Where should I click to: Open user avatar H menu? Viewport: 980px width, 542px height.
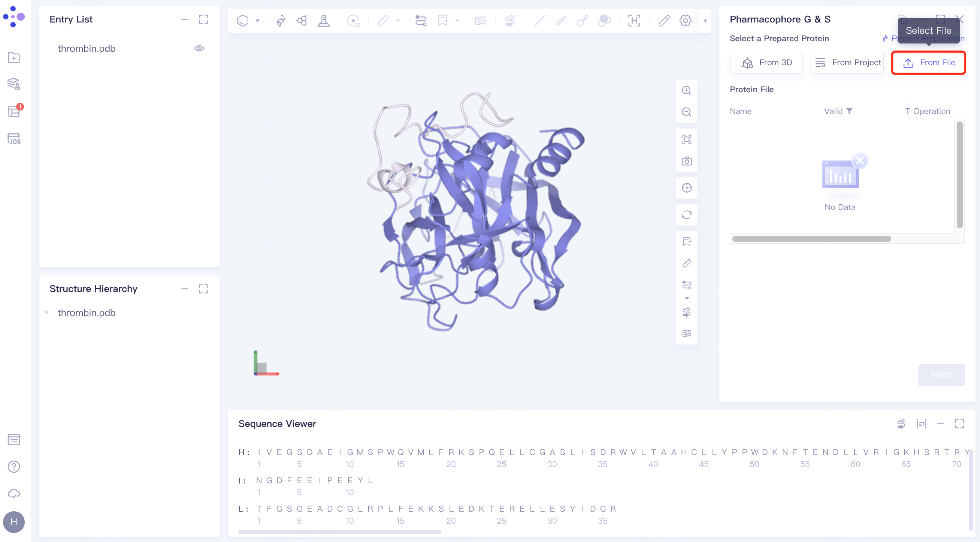[x=14, y=522]
